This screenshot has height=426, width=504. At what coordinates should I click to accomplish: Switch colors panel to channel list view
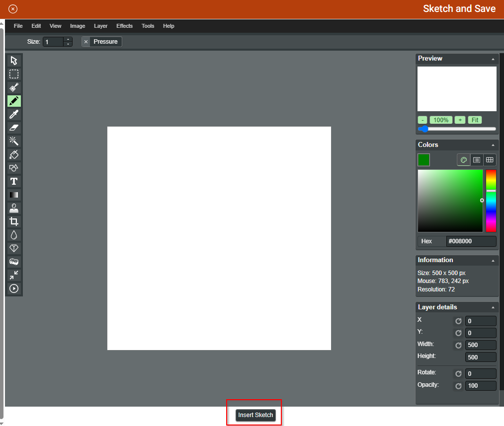pos(477,160)
